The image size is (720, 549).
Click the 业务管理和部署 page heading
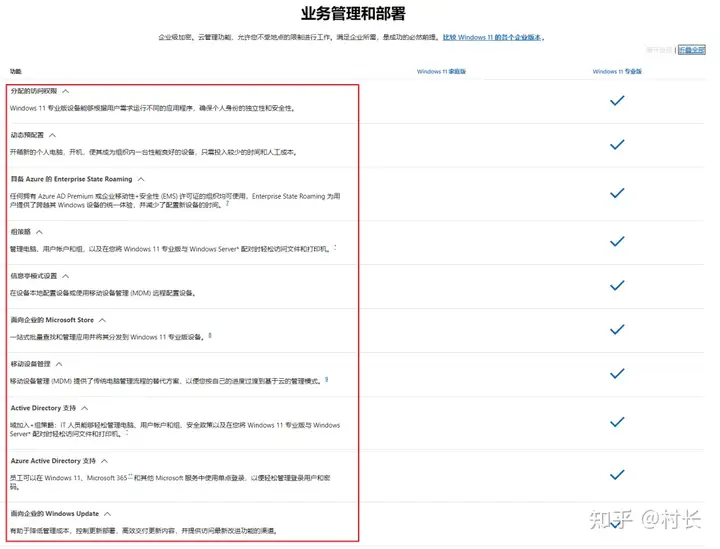pos(353,14)
